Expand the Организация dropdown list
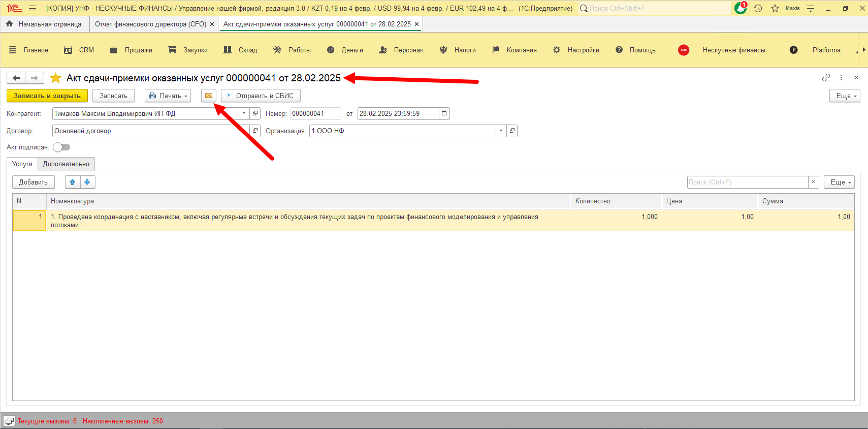The height and width of the screenshot is (429, 868). [501, 131]
